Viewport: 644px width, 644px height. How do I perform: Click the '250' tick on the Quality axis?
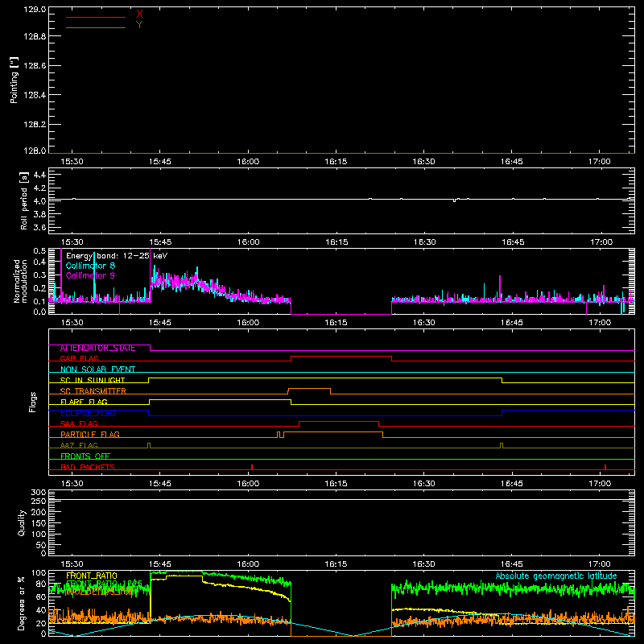(x=39, y=502)
